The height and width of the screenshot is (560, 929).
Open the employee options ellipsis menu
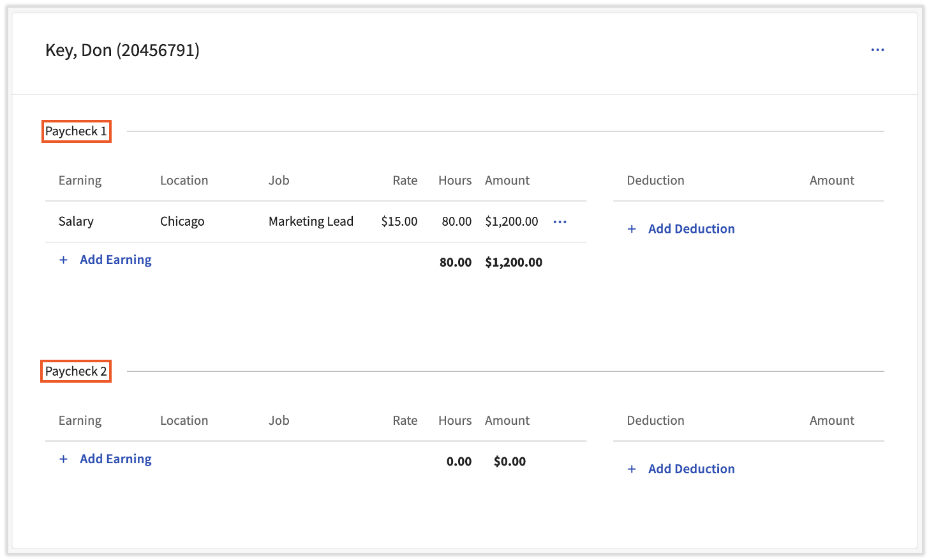coord(877,50)
